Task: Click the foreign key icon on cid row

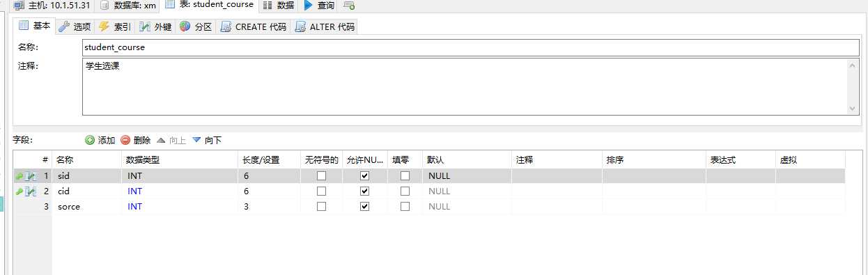Action: 31,191
